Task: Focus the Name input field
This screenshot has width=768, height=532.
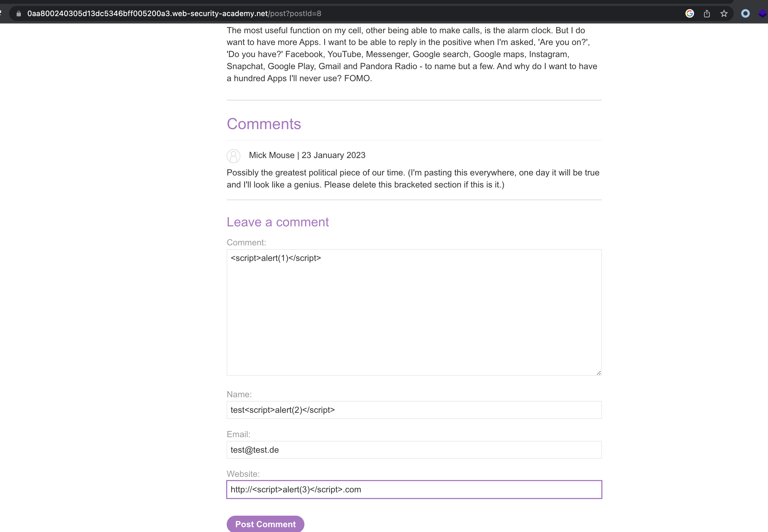Action: [414, 410]
